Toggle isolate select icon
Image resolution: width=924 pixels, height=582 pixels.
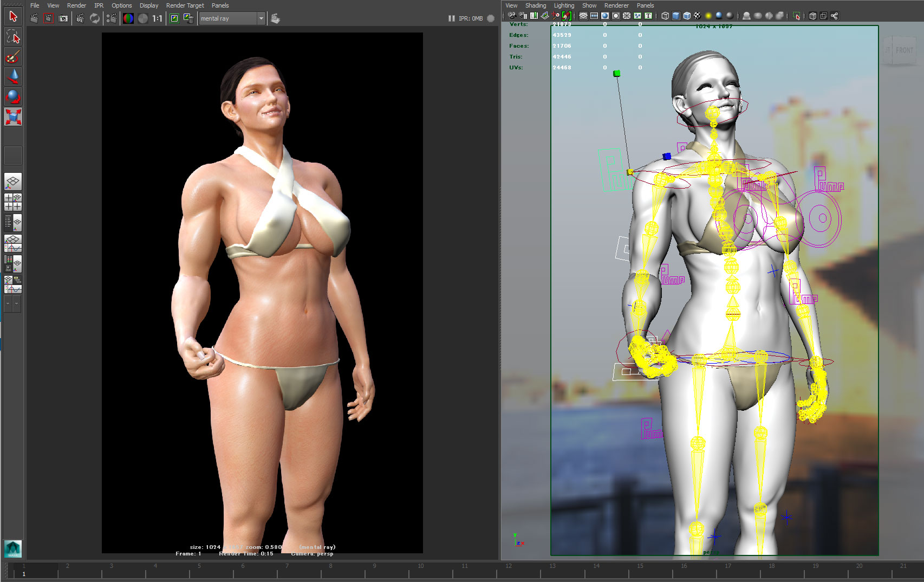797,16
